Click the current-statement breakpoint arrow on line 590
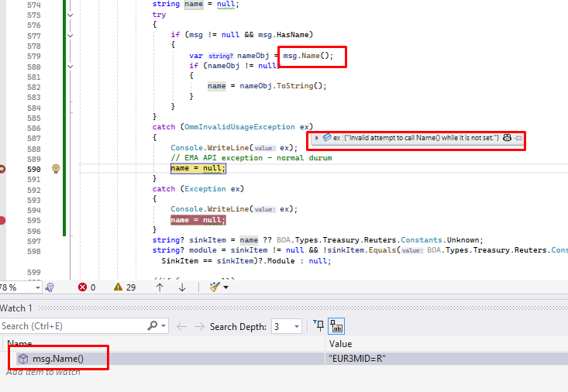Screen dimensions: 568x392 point(2,169)
